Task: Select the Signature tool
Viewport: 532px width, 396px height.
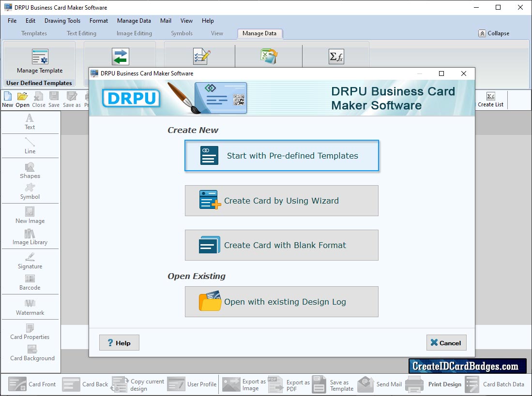Action: (x=30, y=261)
